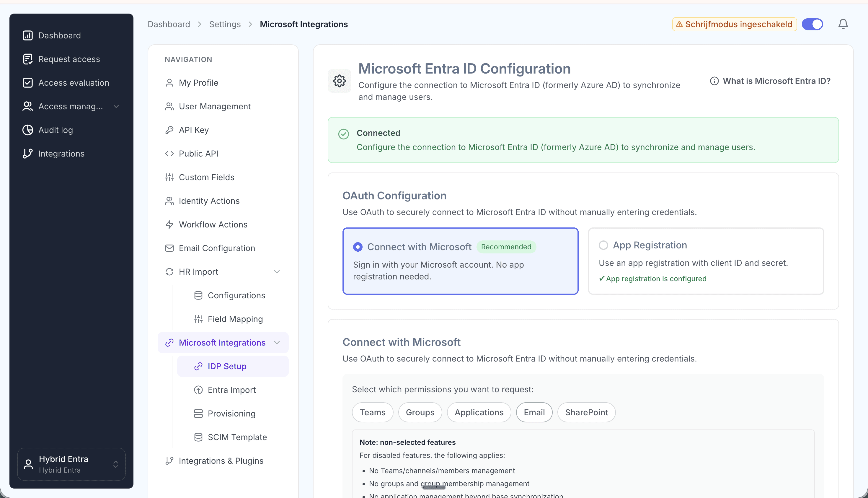
Task: Open SCIM Template in navigation
Action: tap(232, 437)
